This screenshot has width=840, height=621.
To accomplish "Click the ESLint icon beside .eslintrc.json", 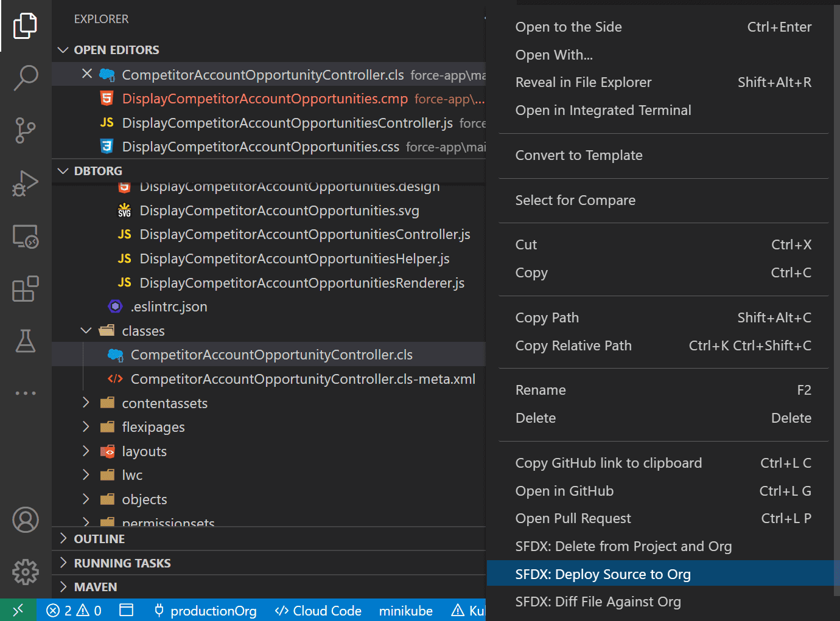I will (115, 307).
